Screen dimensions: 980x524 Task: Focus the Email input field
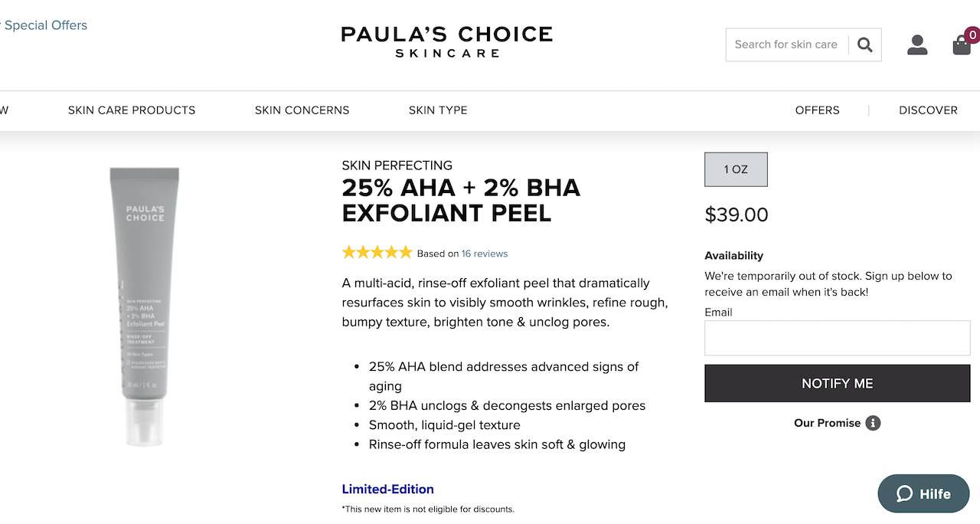(x=837, y=338)
